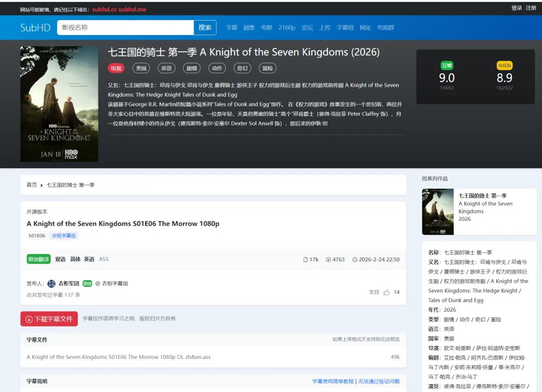Select the 剧情 genre tag
The width and height of the screenshot is (542, 392).
click(192, 68)
